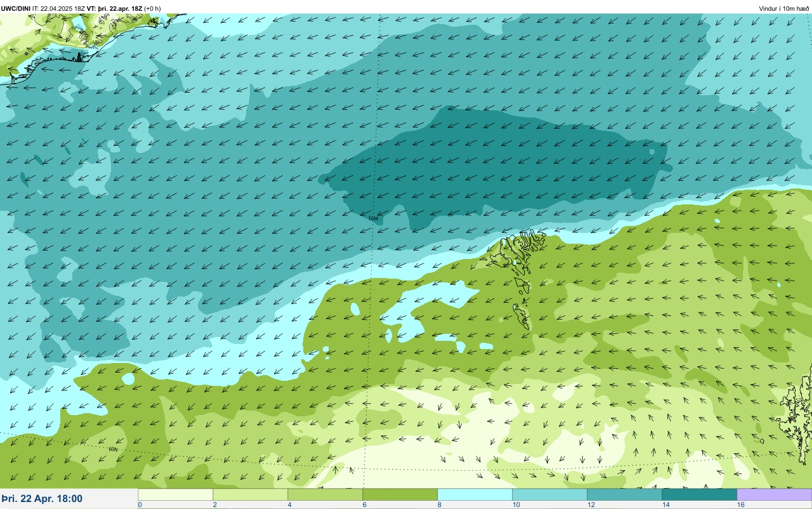This screenshot has height=509, width=812.
Task: Click the dark teal 14–16 legend swatch
Action: click(700, 494)
